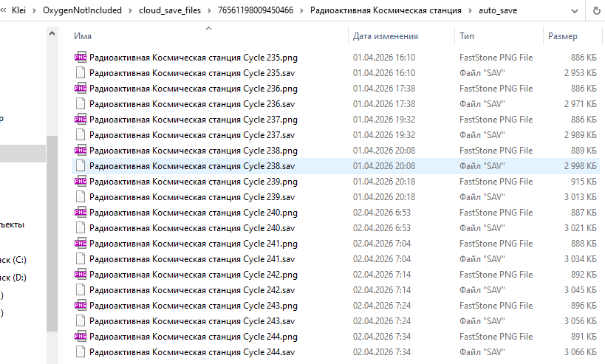Sort files by the Имя column header
Viewport: 605px width, 364px height.
(x=83, y=36)
